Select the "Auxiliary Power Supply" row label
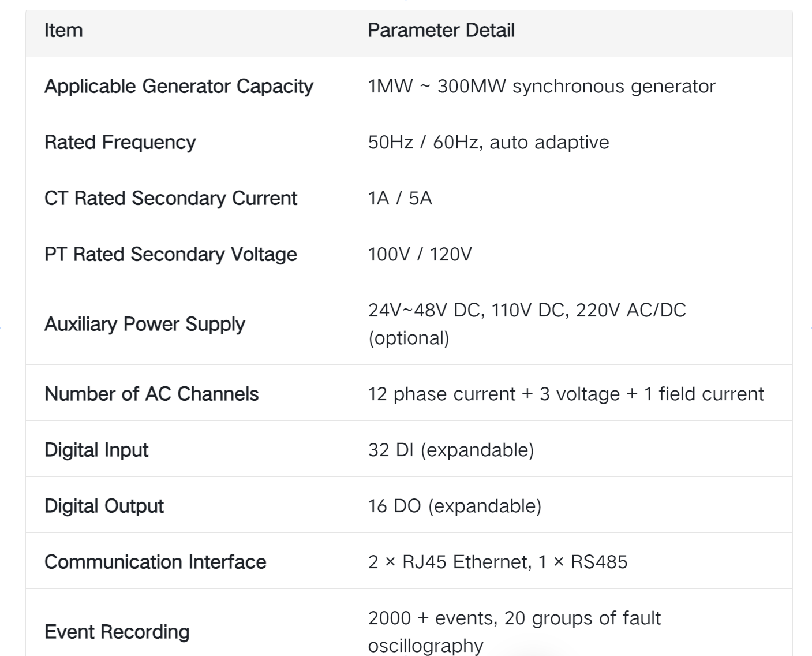The width and height of the screenshot is (812, 656). 144,325
